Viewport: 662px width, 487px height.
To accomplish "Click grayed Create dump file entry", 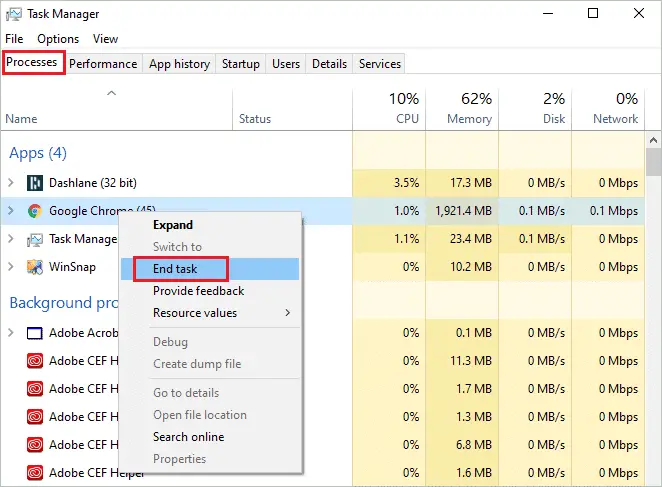I will coord(210,364).
